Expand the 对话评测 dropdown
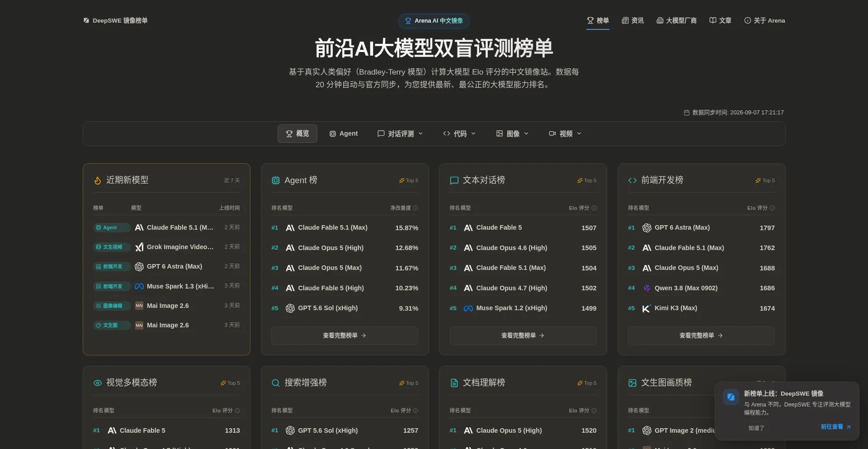The image size is (868, 449). coord(400,133)
